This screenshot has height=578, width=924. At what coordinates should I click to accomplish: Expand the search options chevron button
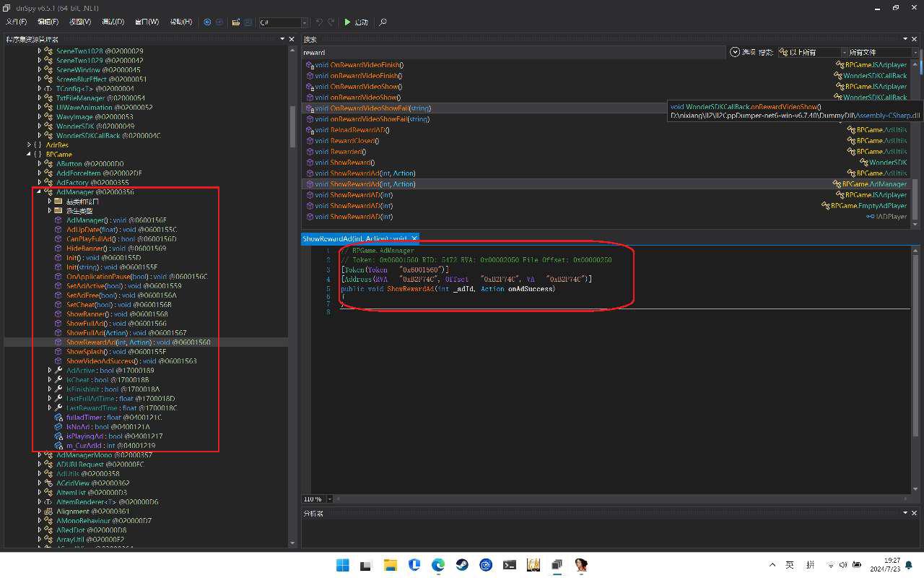(735, 52)
